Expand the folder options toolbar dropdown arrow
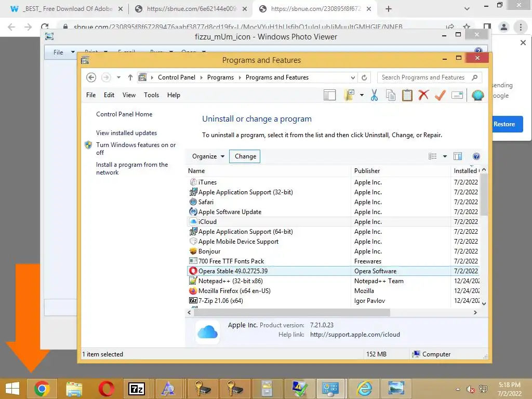The width and height of the screenshot is (532, 399). click(x=362, y=96)
